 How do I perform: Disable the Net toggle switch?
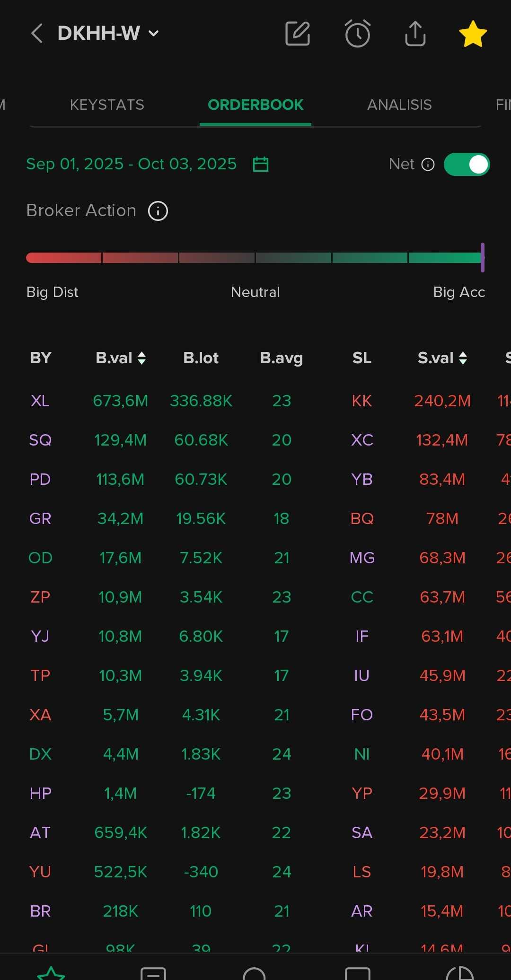(x=467, y=164)
